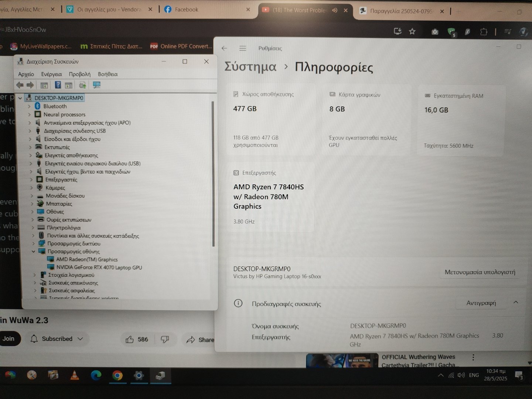Switch to the Vendora Οι αγγελίες μου tab
The height and width of the screenshot is (399, 532).
(x=110, y=10)
